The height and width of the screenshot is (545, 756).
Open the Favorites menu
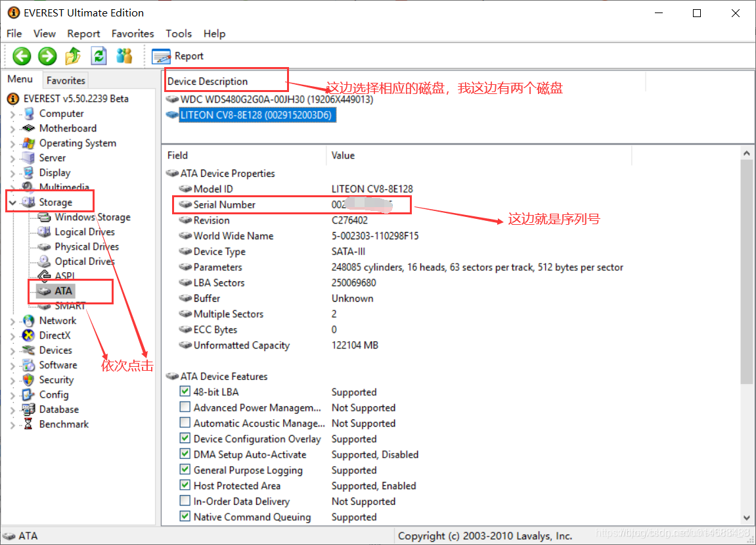(x=133, y=34)
